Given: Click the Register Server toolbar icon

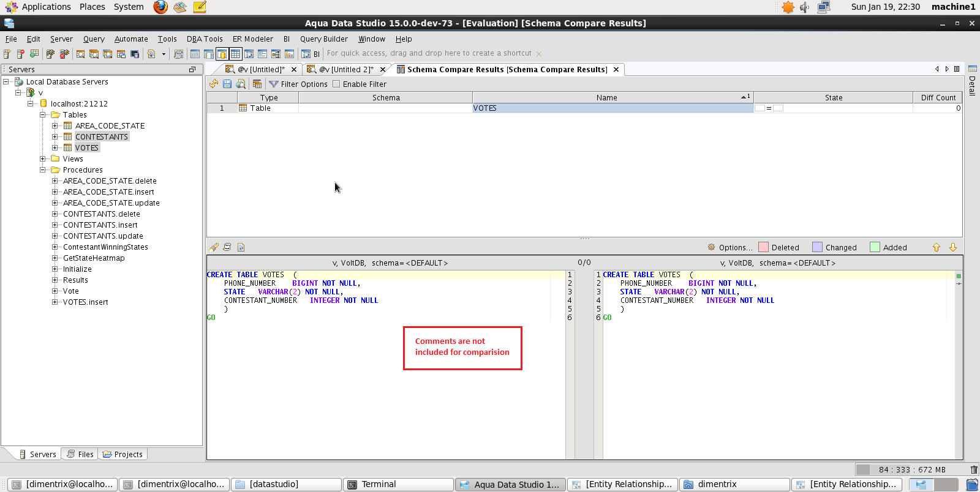Looking at the screenshot, I should click(x=7, y=54).
